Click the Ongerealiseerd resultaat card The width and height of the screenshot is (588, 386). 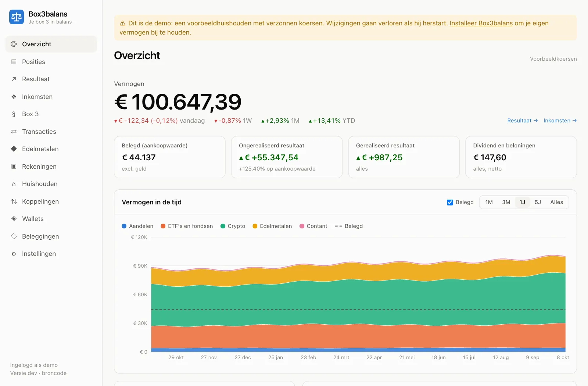287,157
